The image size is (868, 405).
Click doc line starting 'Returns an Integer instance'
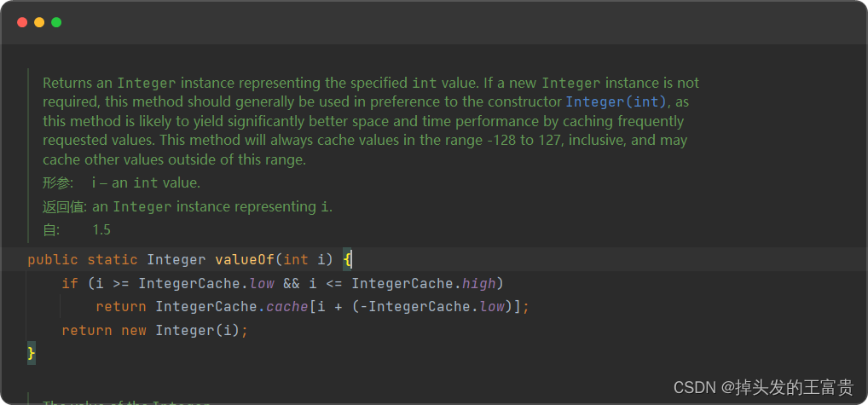click(x=371, y=83)
